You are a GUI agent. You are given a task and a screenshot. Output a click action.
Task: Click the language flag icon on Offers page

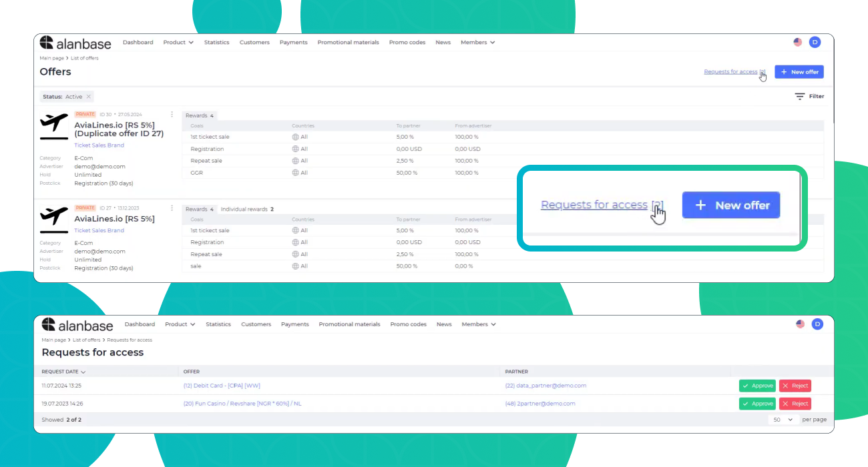[798, 42]
